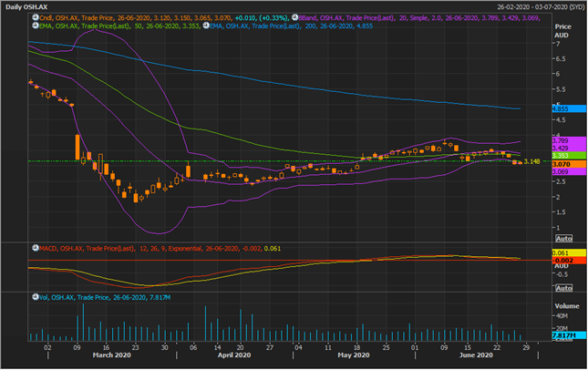Click the 5.5 price axis label
The height and width of the screenshot is (370, 588).
pos(561,89)
